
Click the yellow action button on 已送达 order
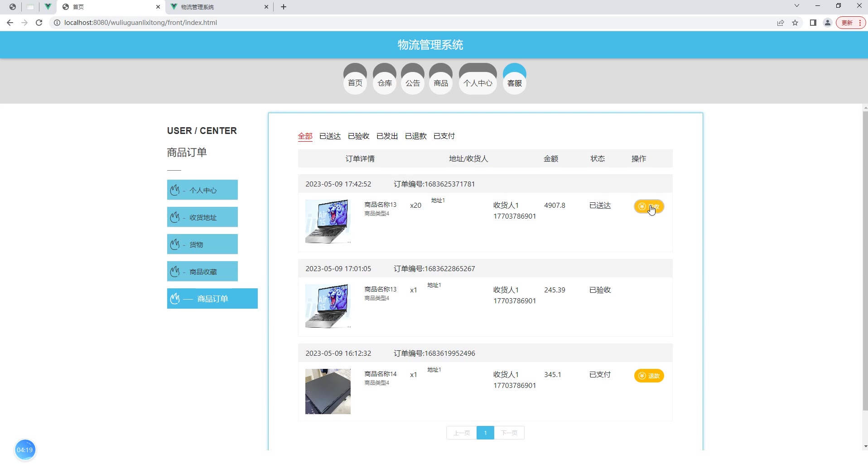tap(649, 207)
